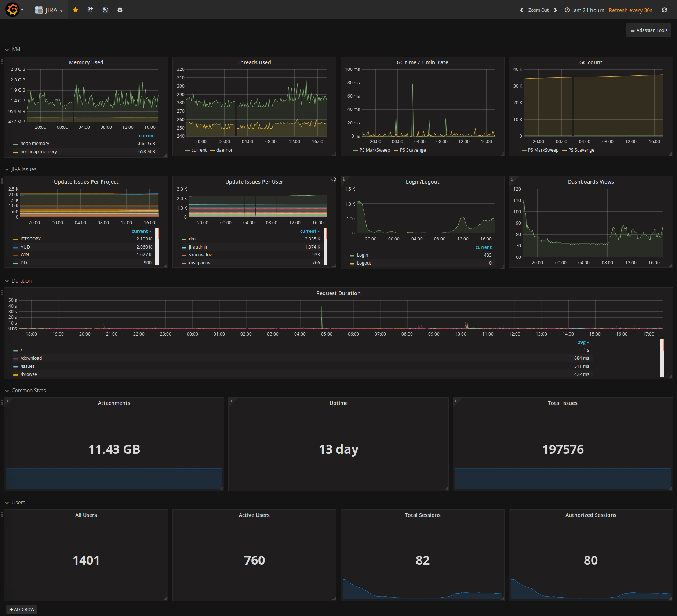Open the JIRA dashboard picker dropdown
Viewport: 677px width, 616px height.
pyautogui.click(x=48, y=10)
